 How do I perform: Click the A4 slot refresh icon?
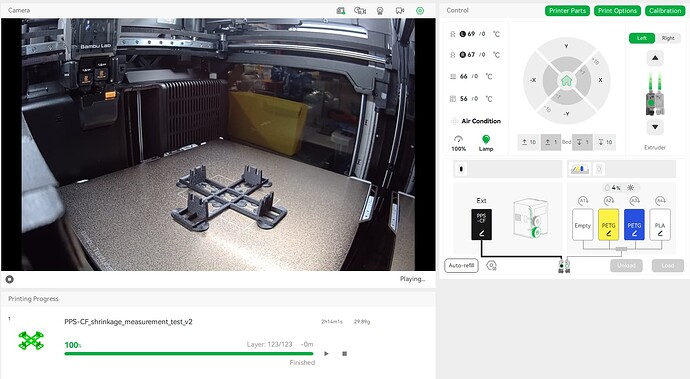[661, 201]
